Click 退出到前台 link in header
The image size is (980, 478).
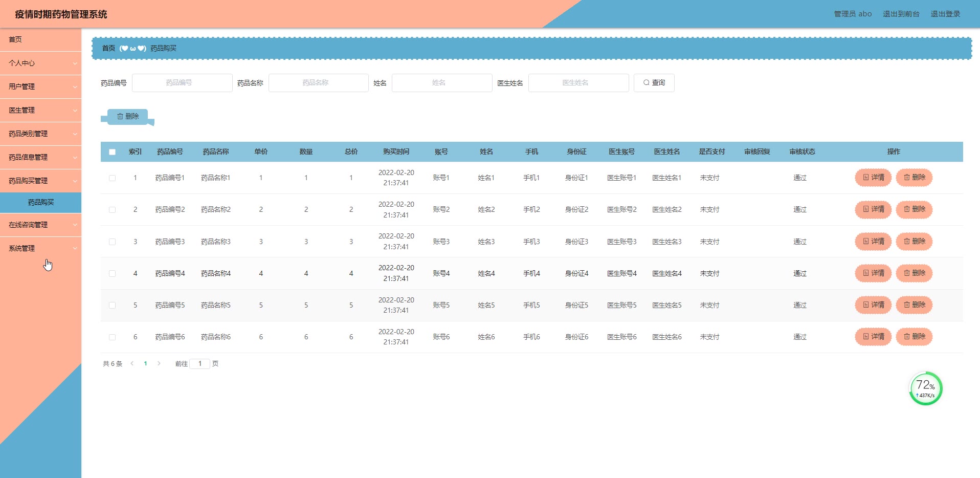pos(901,14)
